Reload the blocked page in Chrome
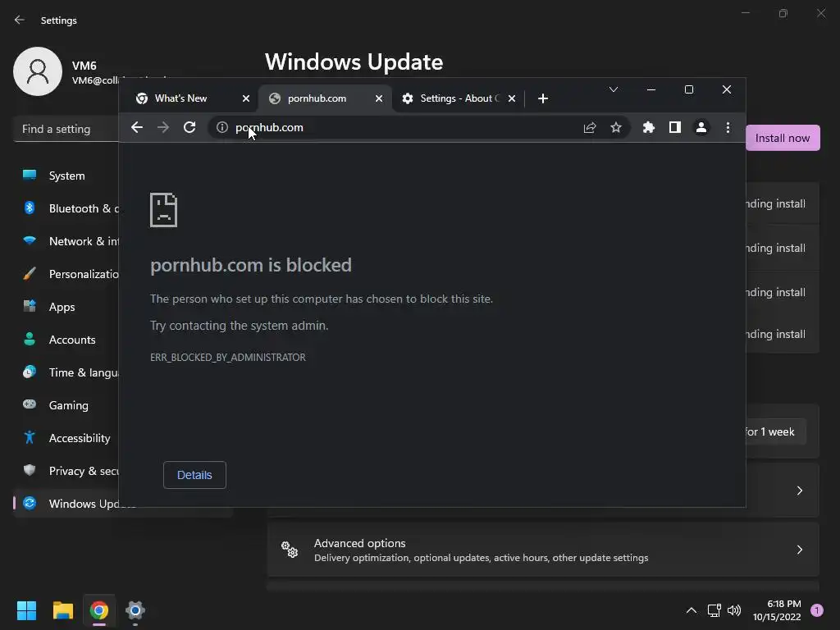 click(189, 127)
